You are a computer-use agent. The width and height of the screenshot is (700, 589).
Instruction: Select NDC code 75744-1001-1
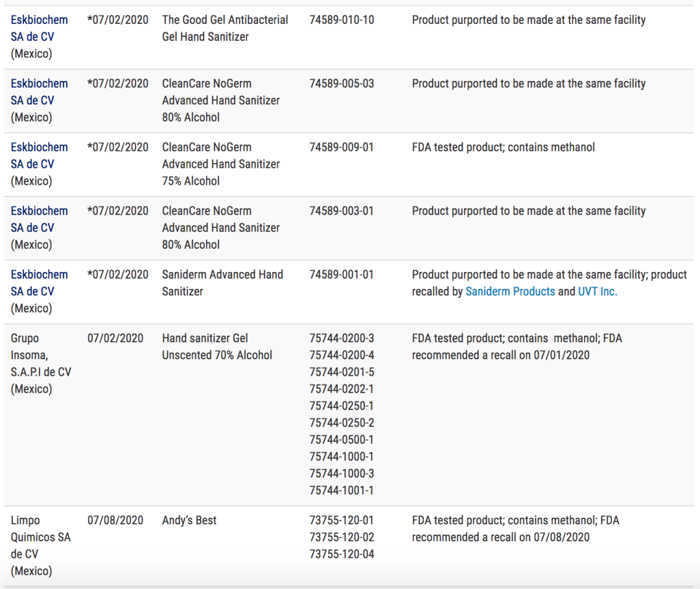click(342, 491)
